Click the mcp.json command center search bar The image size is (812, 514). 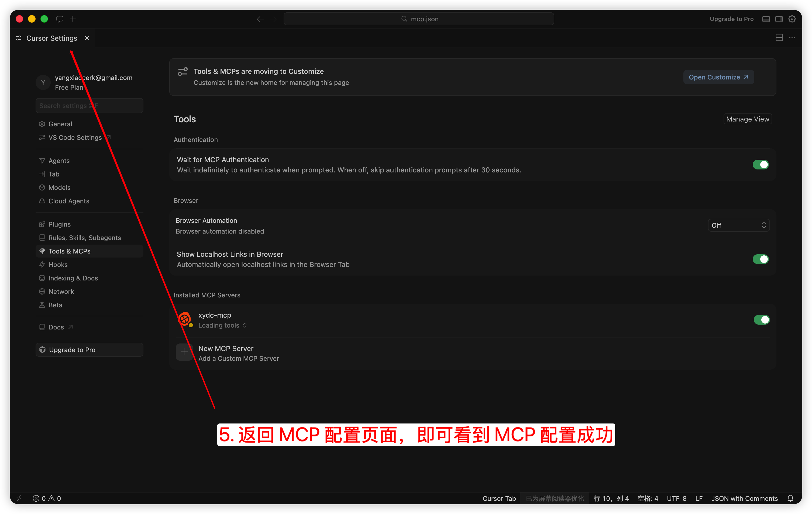[419, 19]
